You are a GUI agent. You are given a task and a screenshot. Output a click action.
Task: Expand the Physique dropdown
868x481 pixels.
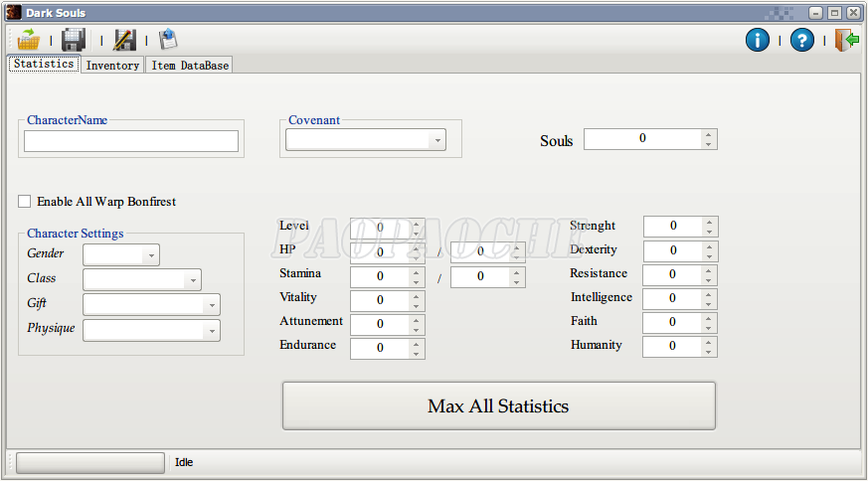coord(212,332)
